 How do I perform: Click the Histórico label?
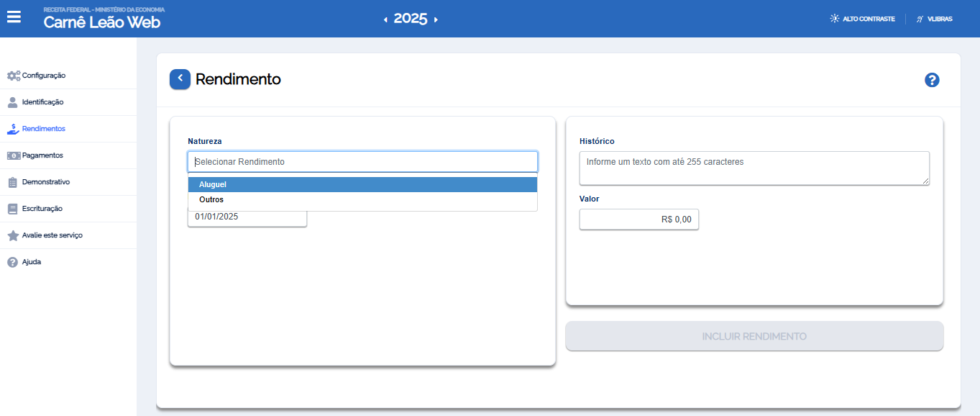[x=597, y=142]
